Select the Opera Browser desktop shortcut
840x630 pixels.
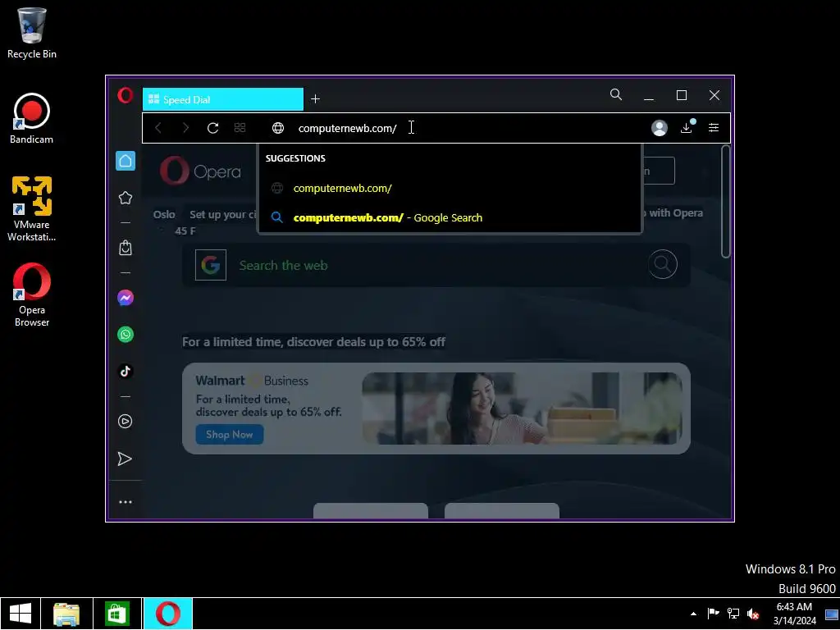point(32,294)
